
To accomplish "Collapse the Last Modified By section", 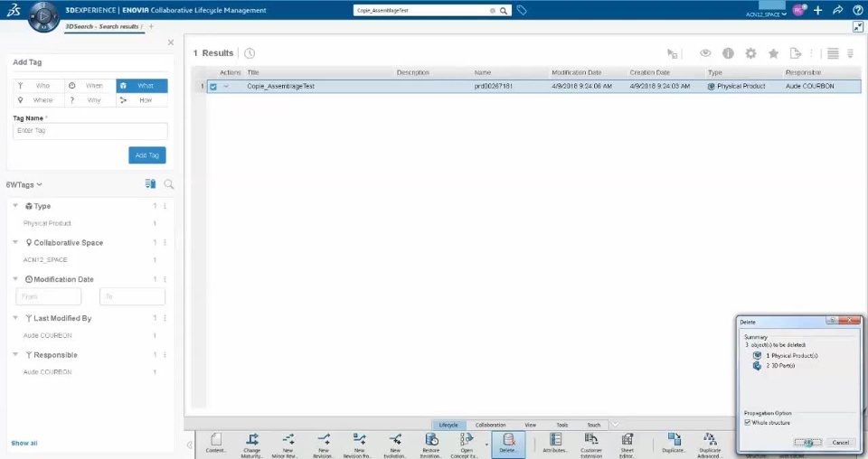I will coord(15,318).
